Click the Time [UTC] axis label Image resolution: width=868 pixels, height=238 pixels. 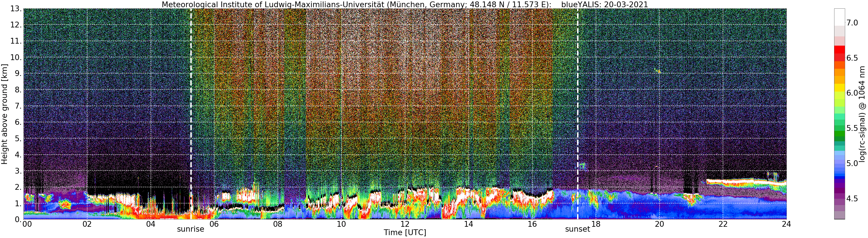[x=405, y=233]
